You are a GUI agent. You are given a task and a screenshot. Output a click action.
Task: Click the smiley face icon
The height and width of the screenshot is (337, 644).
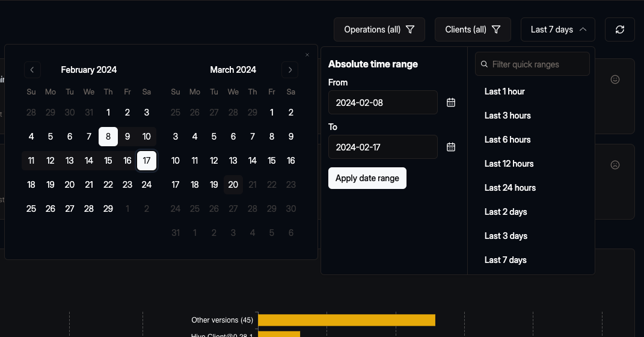tap(615, 79)
